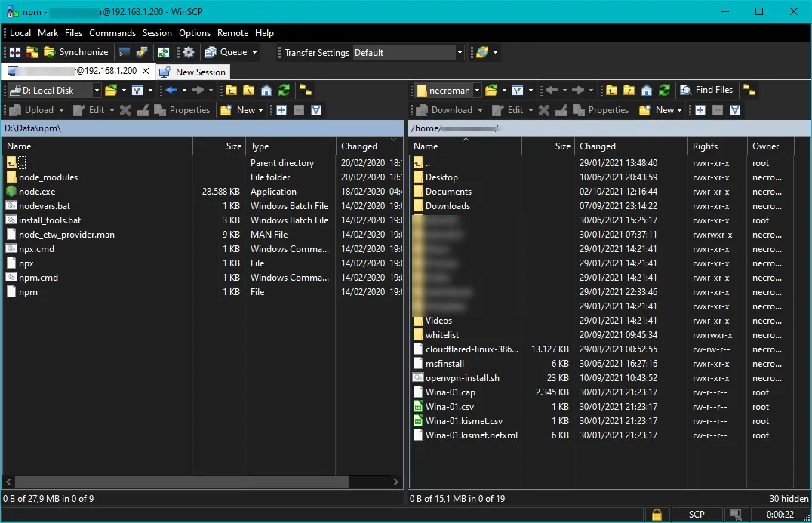Screen dimensions: 812x523
Task: Open the terminal console icon in toolbar
Action: 125,52
